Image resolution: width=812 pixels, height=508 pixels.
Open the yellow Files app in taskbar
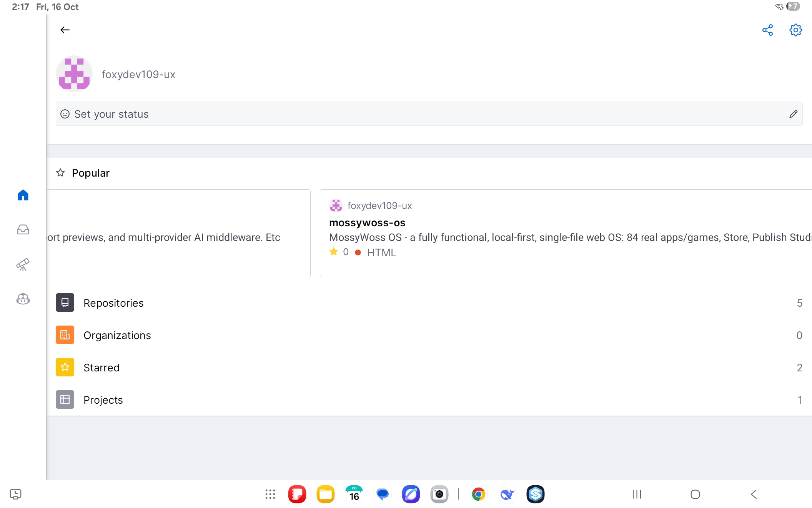click(x=326, y=494)
